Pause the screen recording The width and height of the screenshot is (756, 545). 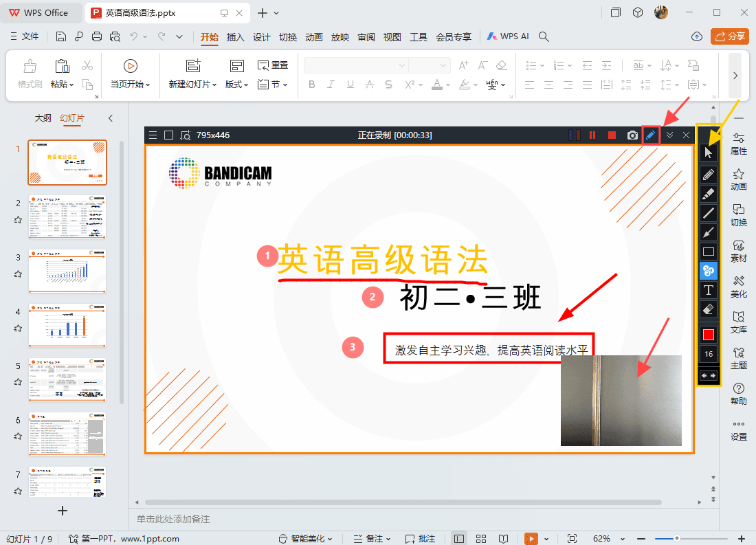592,135
